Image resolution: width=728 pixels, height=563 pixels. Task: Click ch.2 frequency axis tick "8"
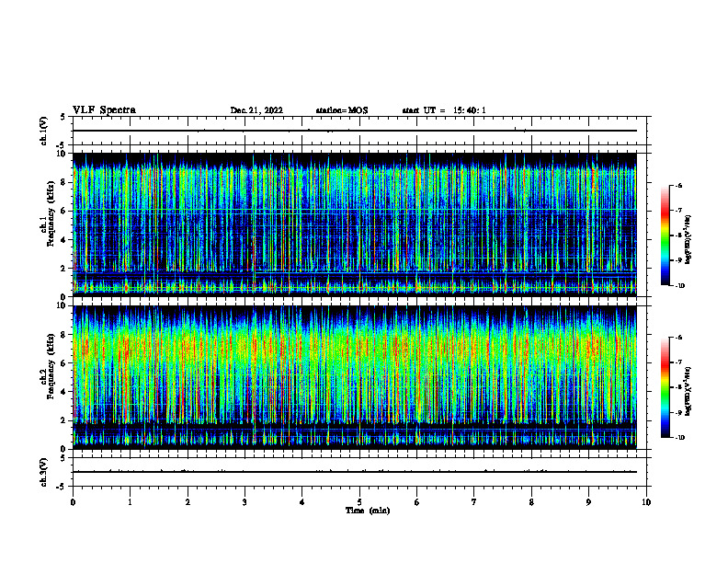[x=63, y=335]
